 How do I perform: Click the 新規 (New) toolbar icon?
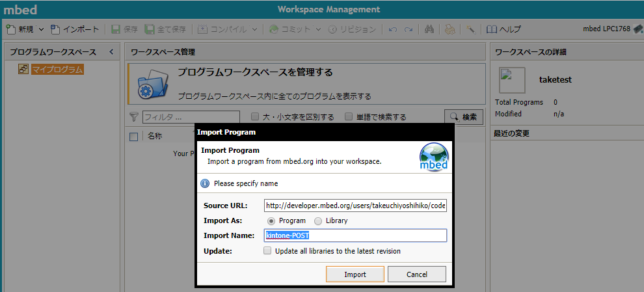coord(11,29)
